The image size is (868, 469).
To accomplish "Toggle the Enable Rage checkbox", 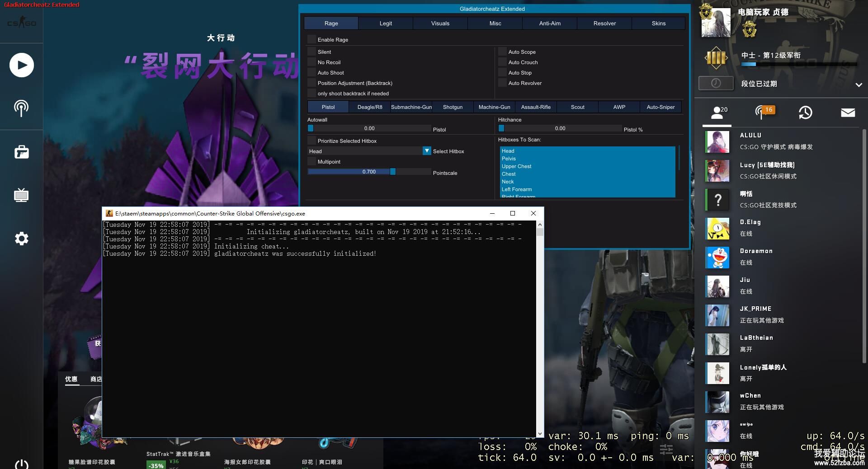I will (311, 39).
